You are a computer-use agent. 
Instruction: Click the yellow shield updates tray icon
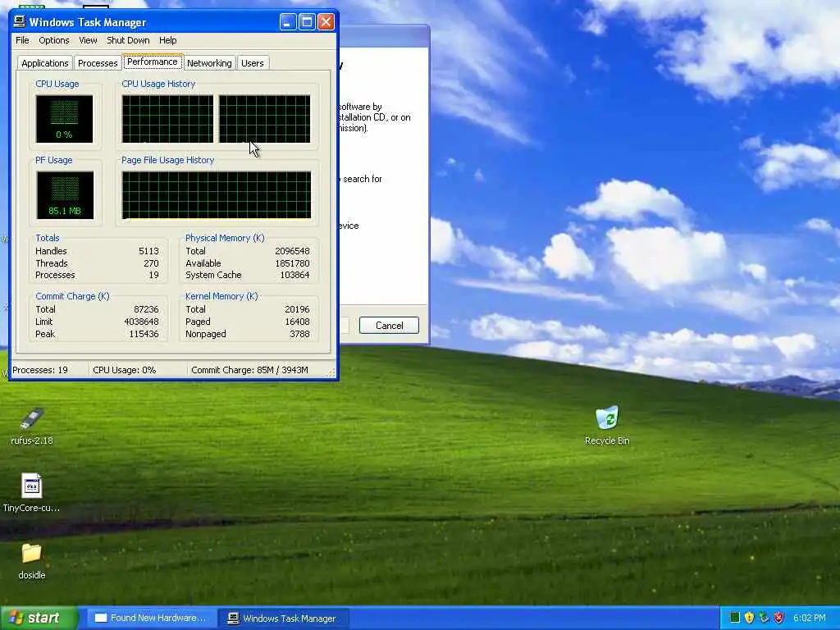[750, 618]
